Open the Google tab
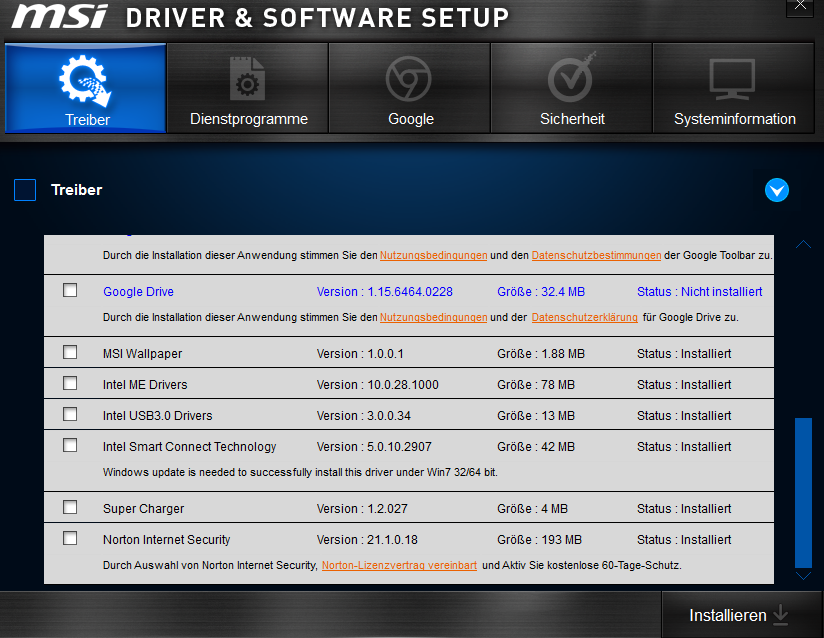The image size is (824, 638). (410, 88)
